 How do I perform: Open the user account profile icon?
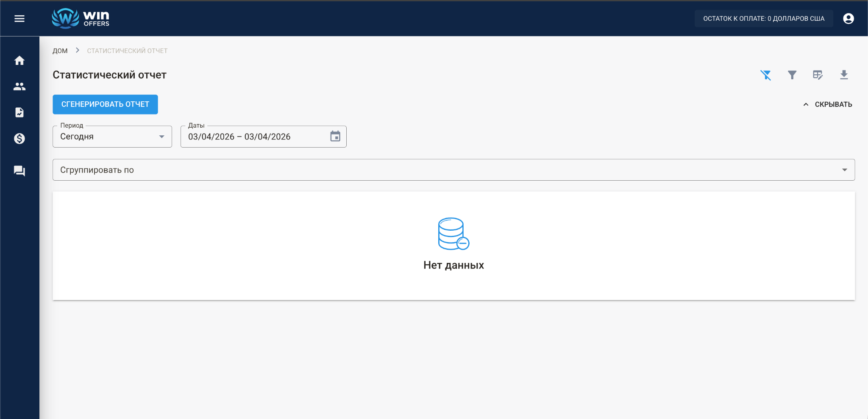tap(849, 19)
